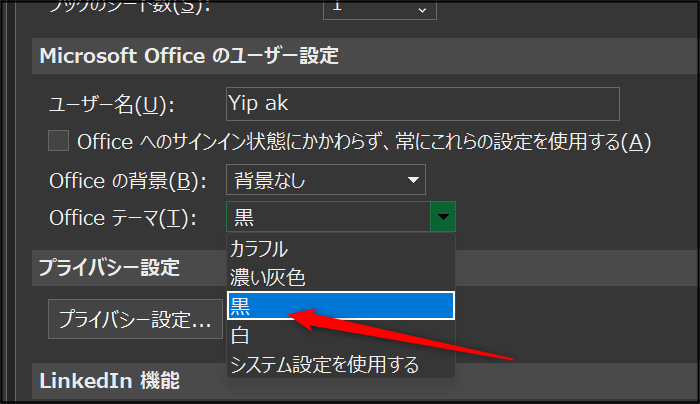Click in the ユーザー名 input field
Viewport: 700px width, 404px height.
click(423, 104)
